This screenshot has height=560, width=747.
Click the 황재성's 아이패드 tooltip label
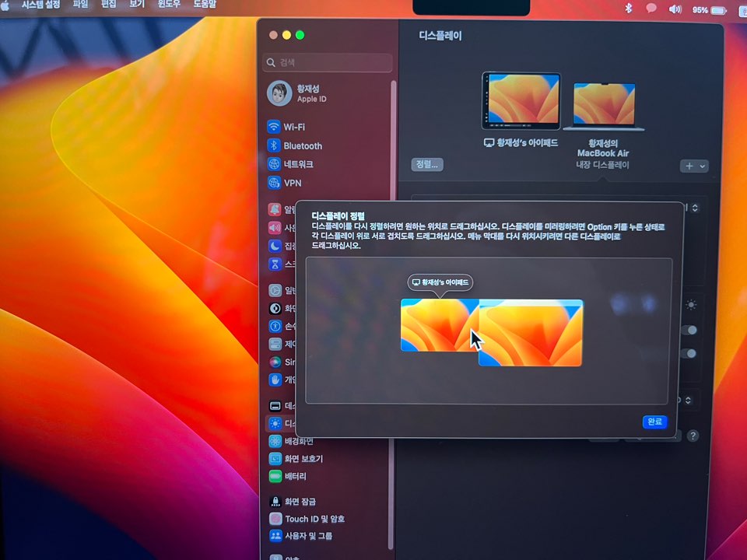(440, 282)
